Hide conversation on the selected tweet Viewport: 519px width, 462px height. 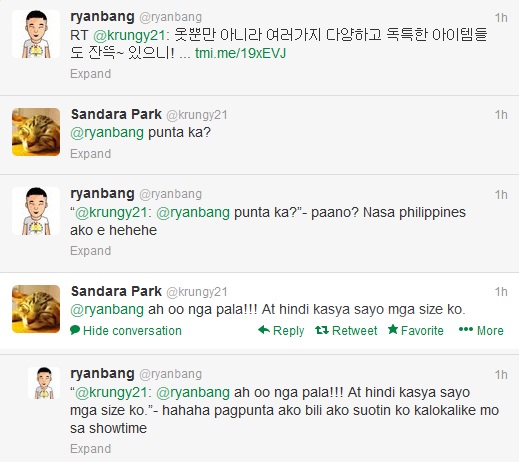[126, 330]
